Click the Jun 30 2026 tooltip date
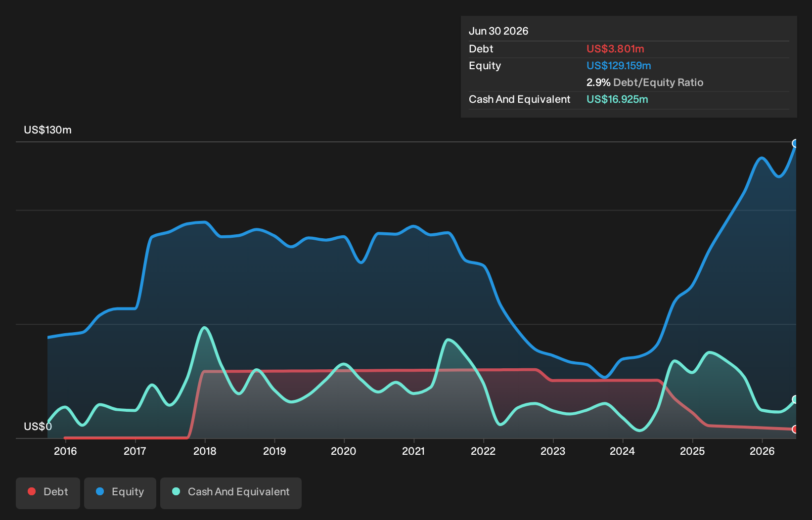Screen dimensions: 812x520 coord(498,31)
